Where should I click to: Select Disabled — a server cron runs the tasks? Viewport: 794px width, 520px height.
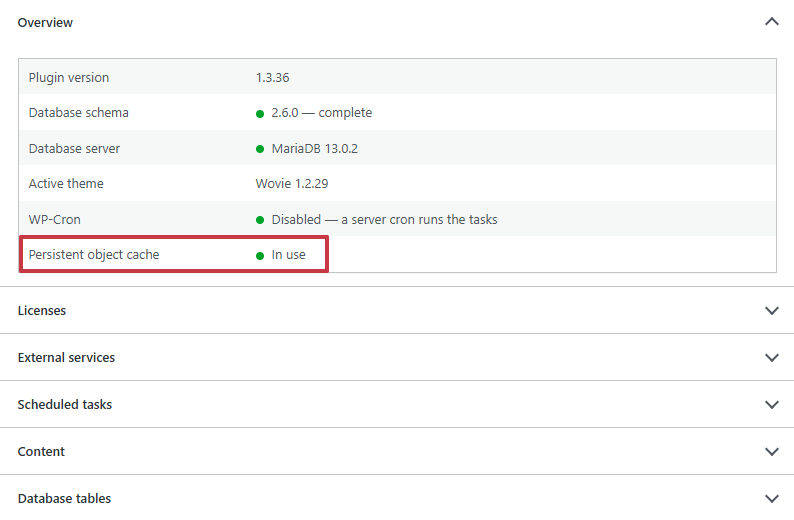[384, 219]
